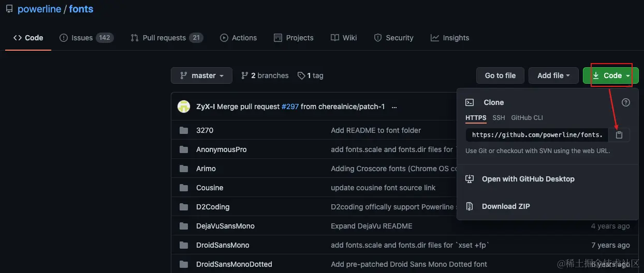Select the GitHub CLI clone tab
The image size is (644, 273).
tap(527, 118)
